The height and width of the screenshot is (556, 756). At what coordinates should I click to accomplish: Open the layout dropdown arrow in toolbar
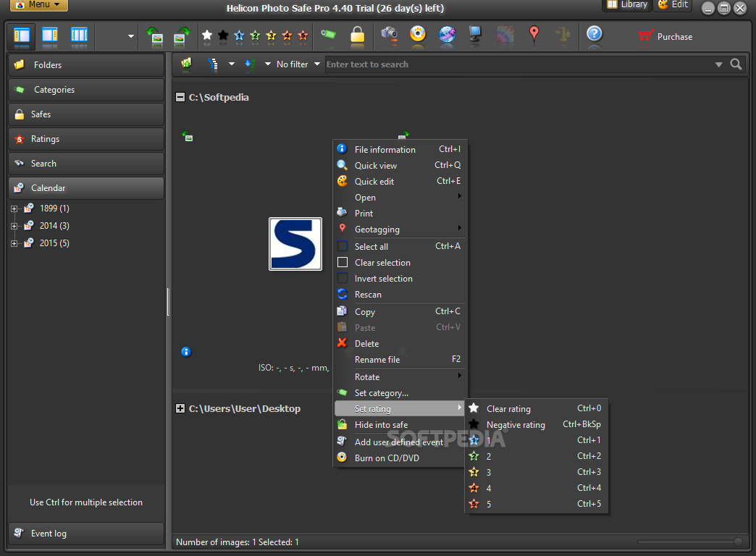(x=130, y=36)
